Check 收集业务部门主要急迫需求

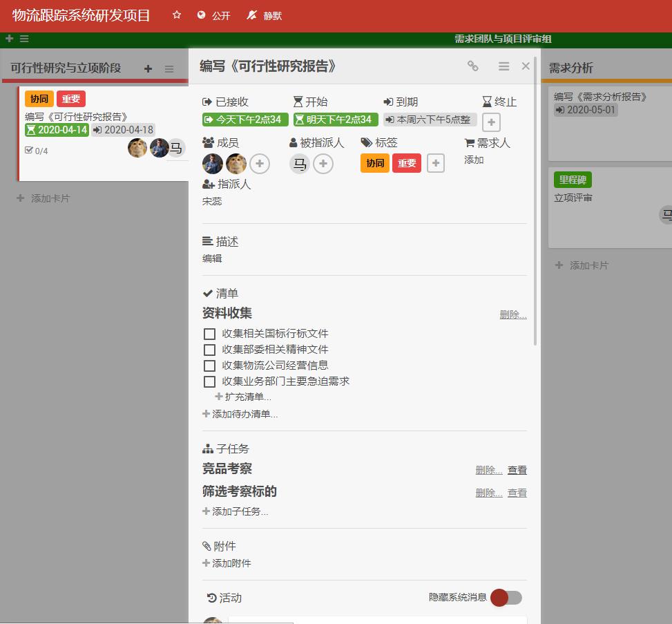(x=209, y=381)
